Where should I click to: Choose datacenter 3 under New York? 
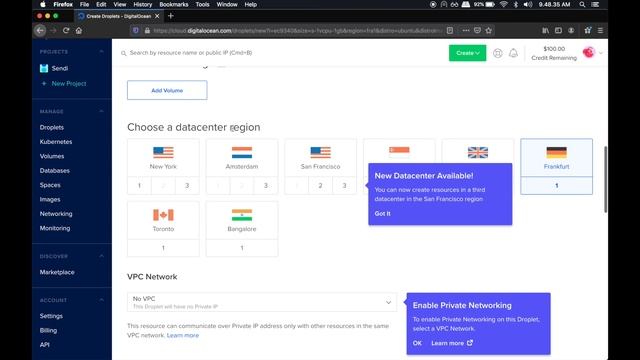(187, 186)
